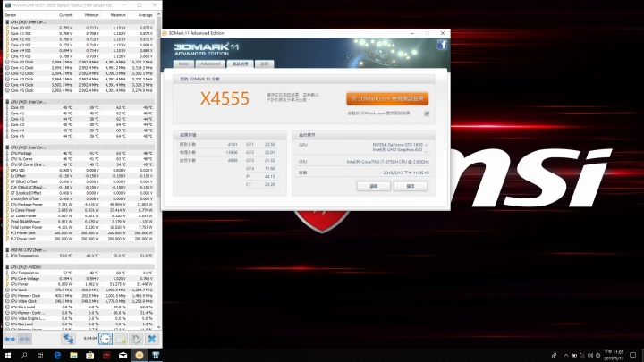The height and width of the screenshot is (362, 644).
Task: Switch to Basic tab in 3DMark
Action: click(x=183, y=64)
